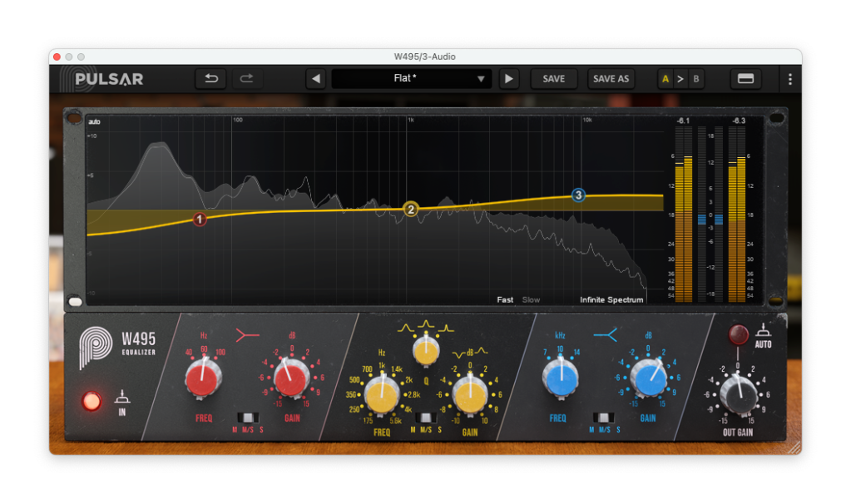Select EQ band node 3 on curve
The image size is (851, 504).
point(578,195)
